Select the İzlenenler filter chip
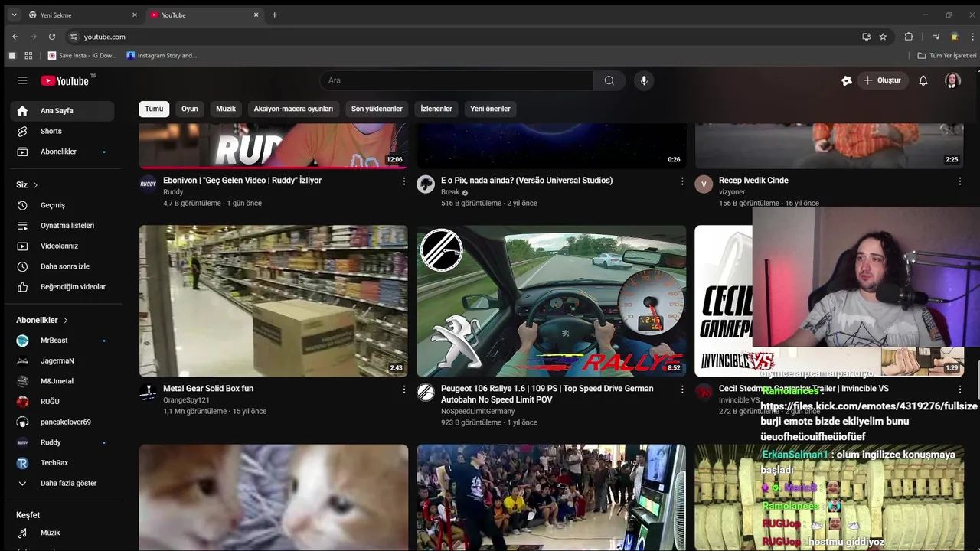The width and height of the screenshot is (980, 551). (x=436, y=109)
